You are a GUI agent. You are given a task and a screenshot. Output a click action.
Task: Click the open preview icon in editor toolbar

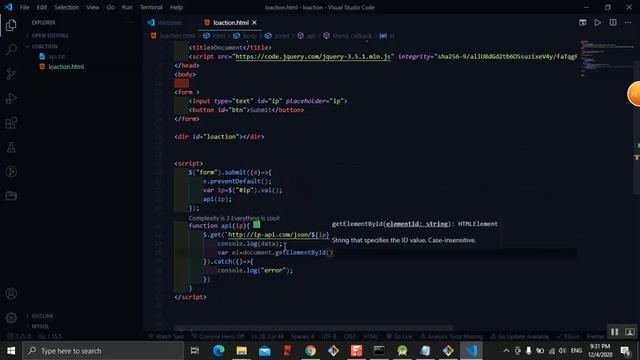pyautogui.click(x=582, y=22)
